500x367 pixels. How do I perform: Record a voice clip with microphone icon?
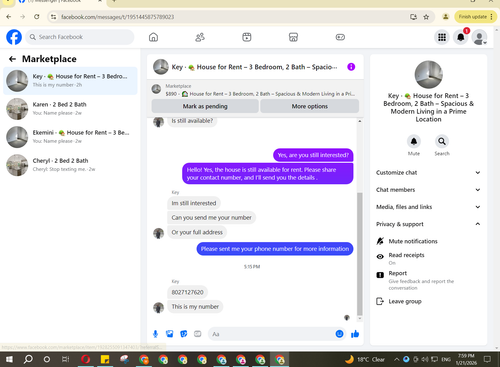pos(155,334)
